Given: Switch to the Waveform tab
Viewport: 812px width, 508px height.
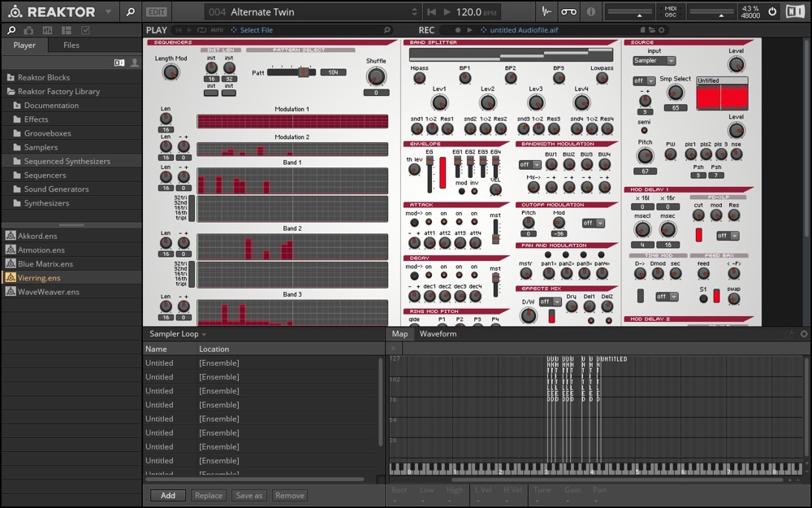Looking at the screenshot, I should coord(438,334).
